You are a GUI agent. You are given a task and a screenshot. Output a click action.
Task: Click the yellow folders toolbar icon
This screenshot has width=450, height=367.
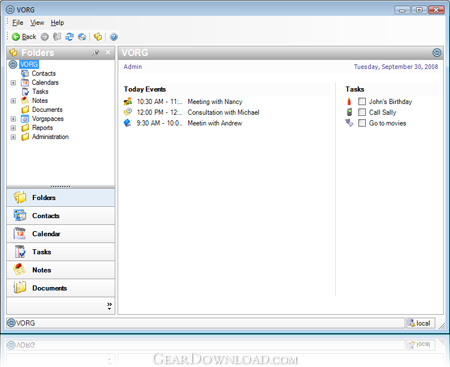(x=98, y=37)
